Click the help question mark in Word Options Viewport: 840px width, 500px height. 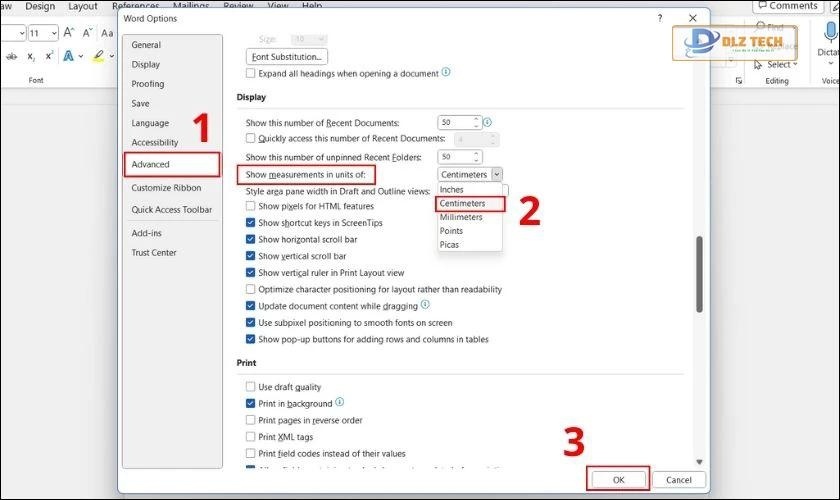click(660, 18)
